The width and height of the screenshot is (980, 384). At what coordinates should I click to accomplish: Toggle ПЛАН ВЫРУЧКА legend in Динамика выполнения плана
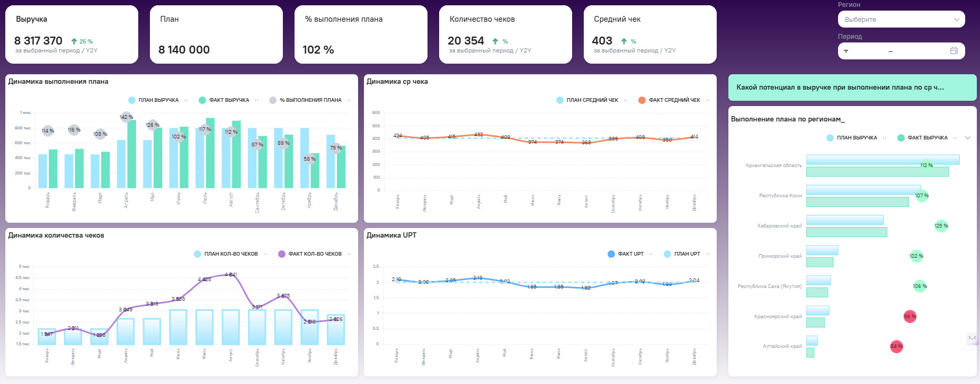click(x=154, y=100)
